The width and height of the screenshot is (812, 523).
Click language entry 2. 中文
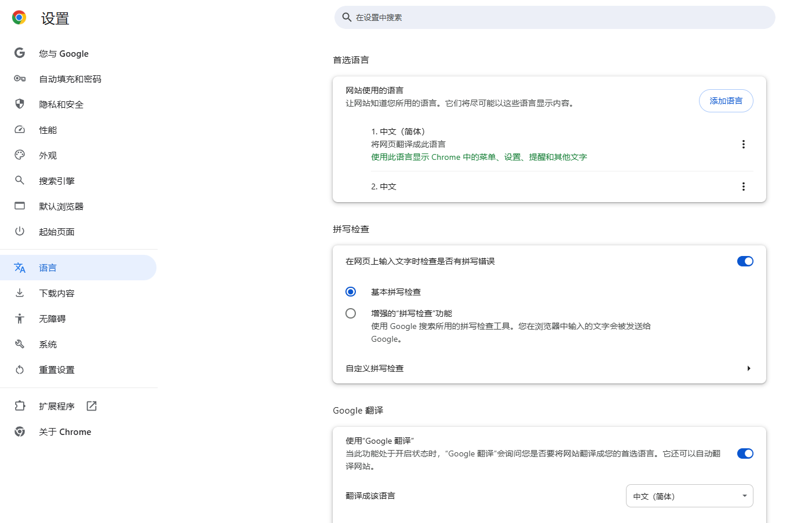pyautogui.click(x=384, y=186)
